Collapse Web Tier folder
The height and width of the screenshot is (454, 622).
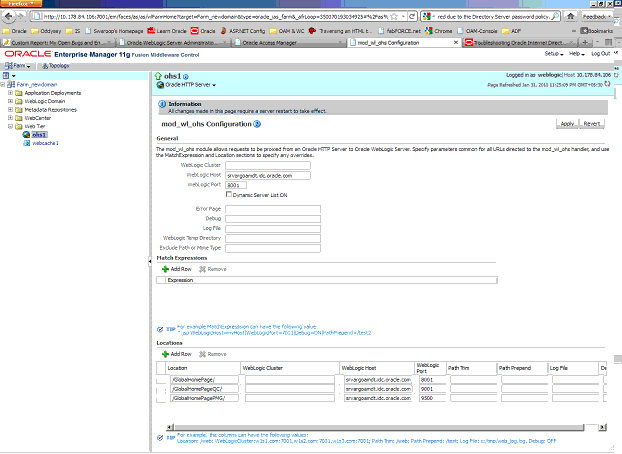click(10, 126)
